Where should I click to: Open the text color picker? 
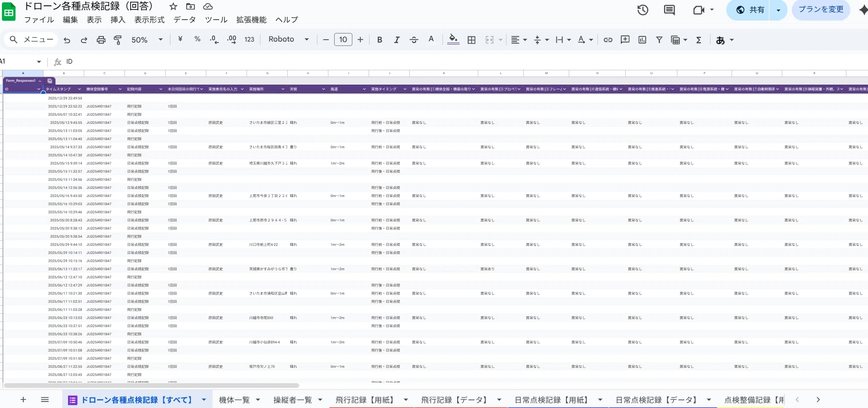pos(431,40)
